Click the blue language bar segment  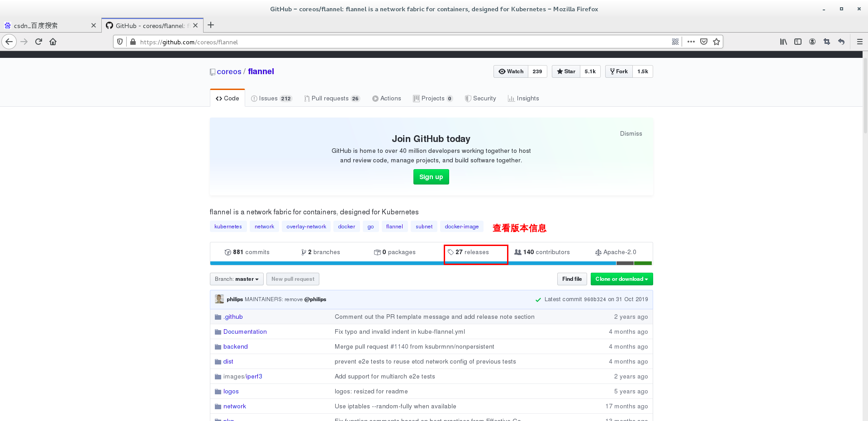(x=413, y=263)
